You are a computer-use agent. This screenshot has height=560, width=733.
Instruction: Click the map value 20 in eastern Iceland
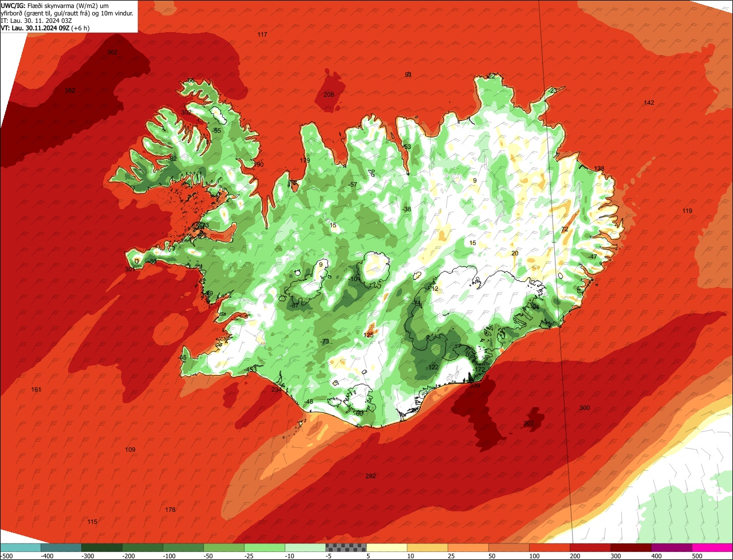click(x=515, y=253)
